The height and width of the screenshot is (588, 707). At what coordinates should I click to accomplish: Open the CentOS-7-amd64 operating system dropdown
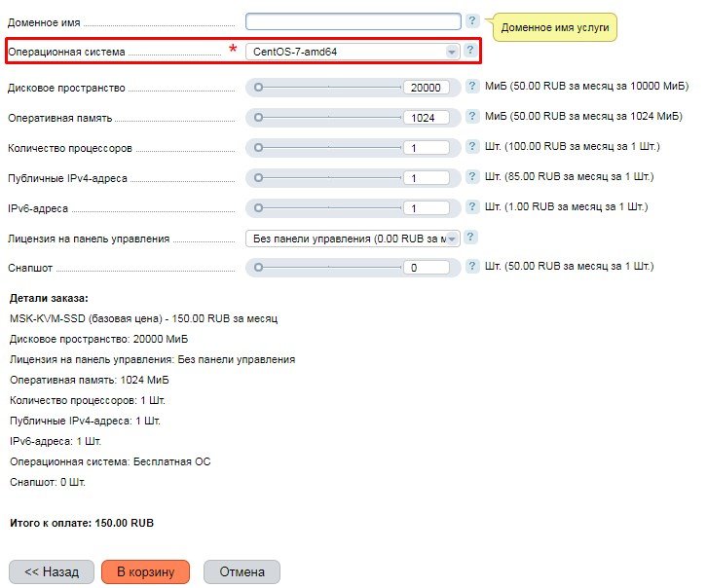pyautogui.click(x=352, y=51)
